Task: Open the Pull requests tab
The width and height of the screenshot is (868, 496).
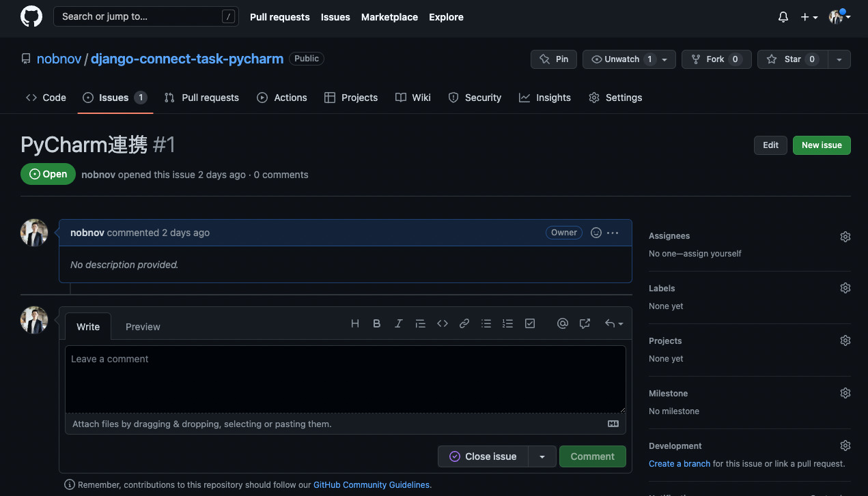Action: click(201, 98)
